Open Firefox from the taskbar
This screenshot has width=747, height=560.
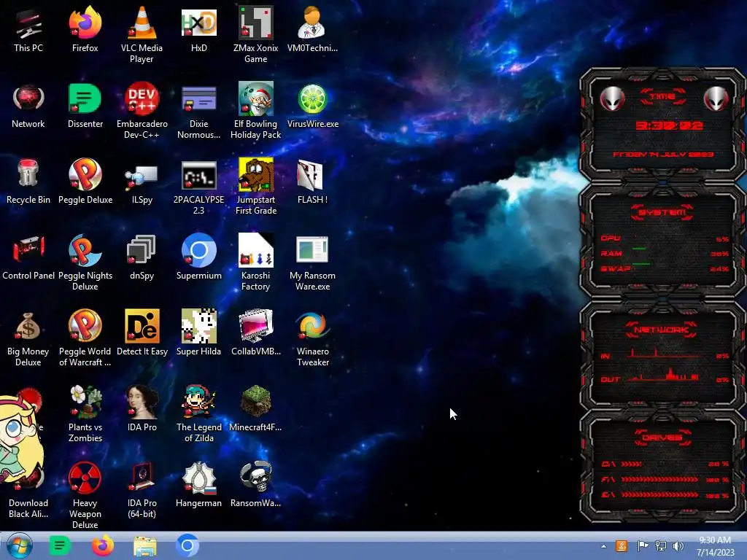tap(102, 545)
